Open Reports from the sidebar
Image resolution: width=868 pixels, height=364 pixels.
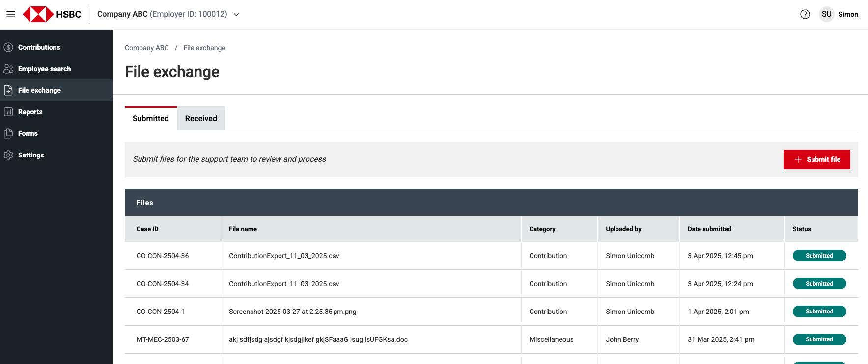click(56, 112)
